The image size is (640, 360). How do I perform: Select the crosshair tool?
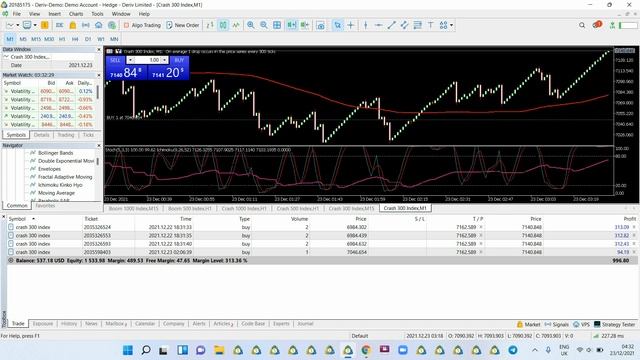[x=351, y=25]
